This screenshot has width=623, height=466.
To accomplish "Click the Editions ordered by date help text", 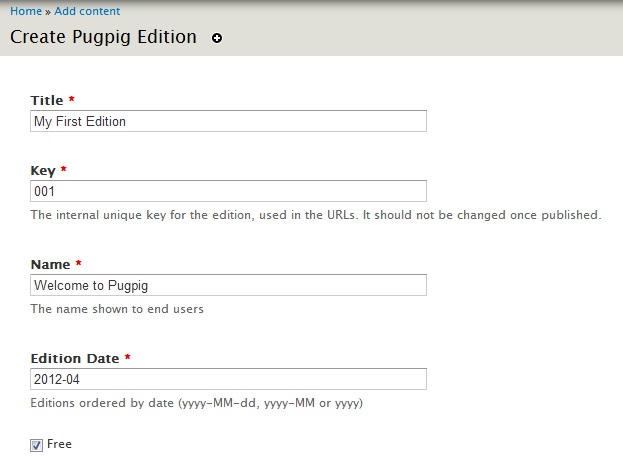I will pyautogui.click(x=197, y=403).
